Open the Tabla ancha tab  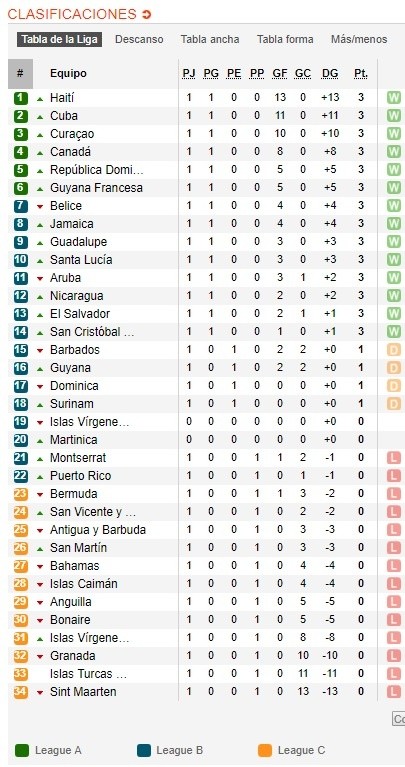(210, 40)
